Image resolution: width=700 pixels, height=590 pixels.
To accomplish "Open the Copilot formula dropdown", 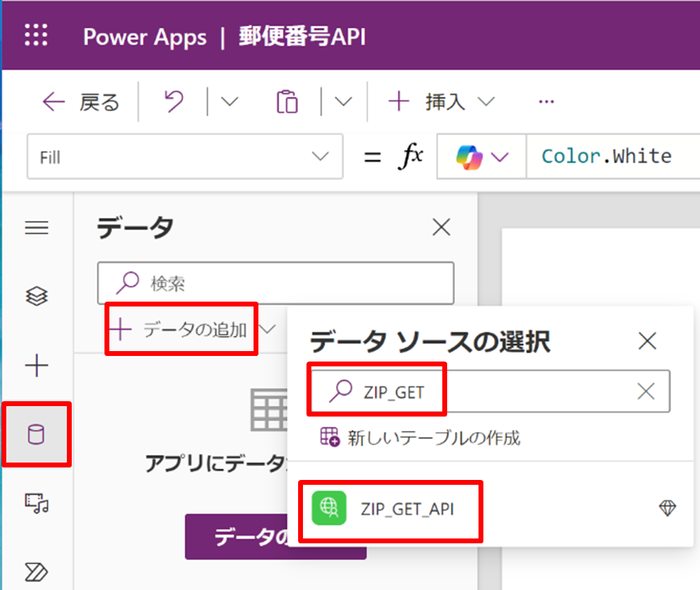I will point(481,157).
